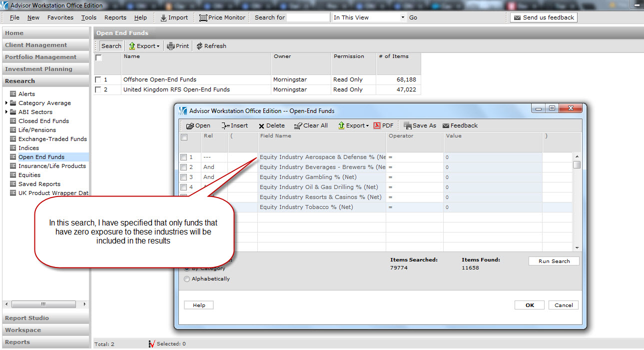Screen dimensions: 644x350
Task: Open the In This View dropdown
Action: point(403,17)
